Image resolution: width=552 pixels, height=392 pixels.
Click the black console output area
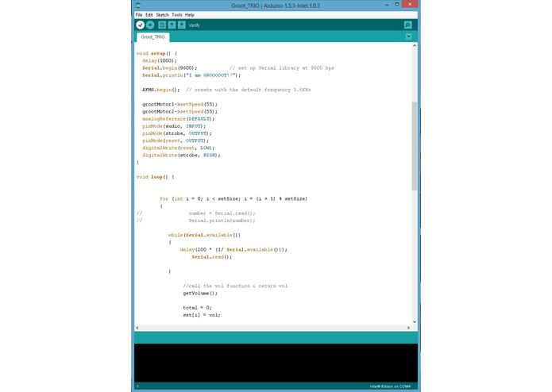pos(276,363)
